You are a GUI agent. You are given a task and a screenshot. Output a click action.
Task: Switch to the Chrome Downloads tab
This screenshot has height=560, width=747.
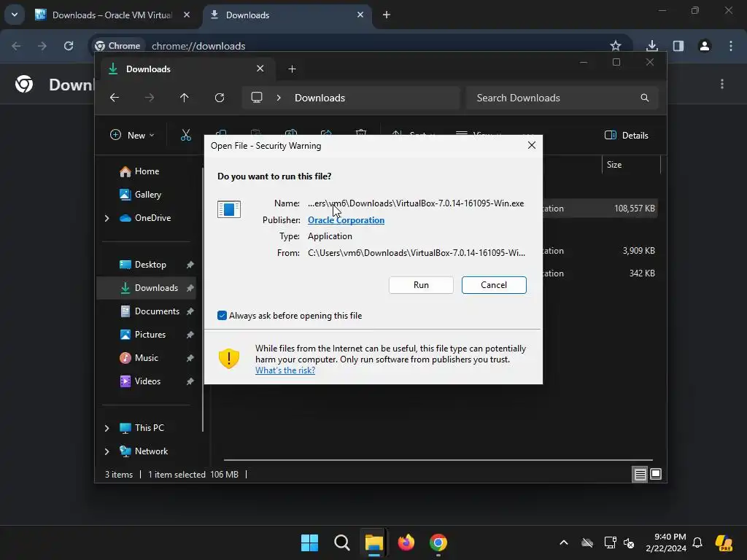287,15
